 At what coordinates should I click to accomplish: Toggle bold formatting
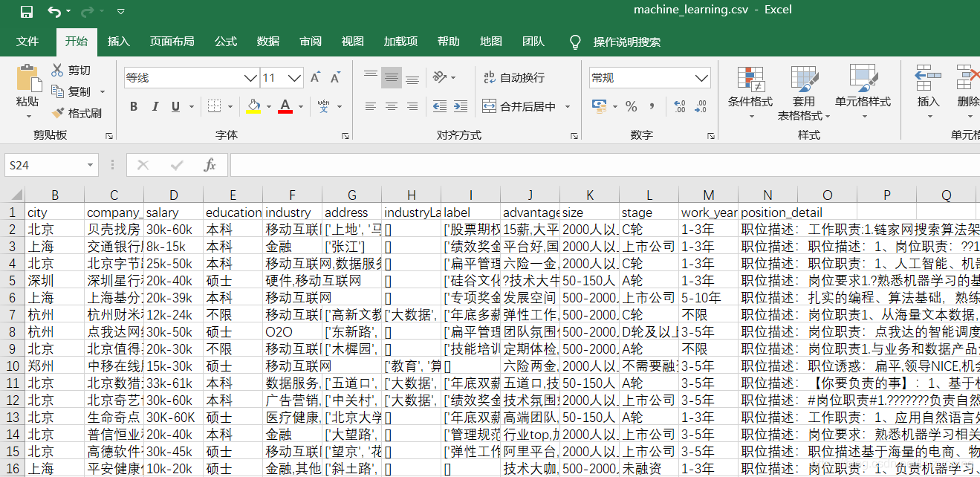pyautogui.click(x=134, y=106)
